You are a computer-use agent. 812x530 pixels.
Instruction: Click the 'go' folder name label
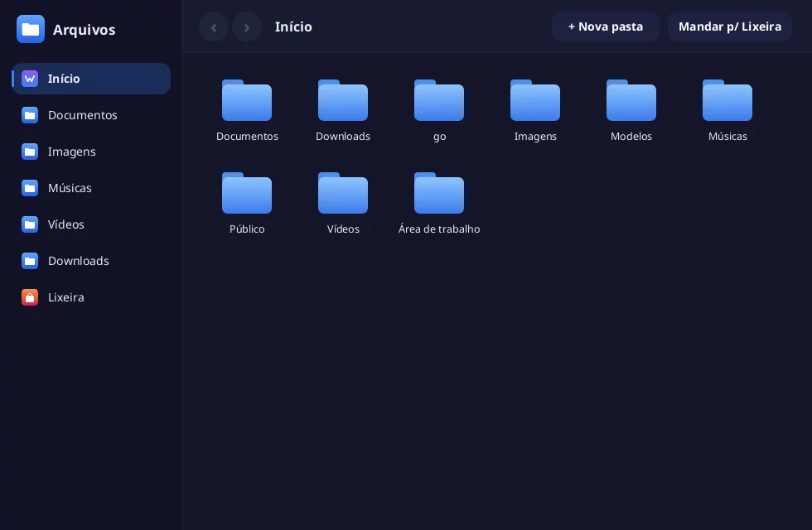440,137
